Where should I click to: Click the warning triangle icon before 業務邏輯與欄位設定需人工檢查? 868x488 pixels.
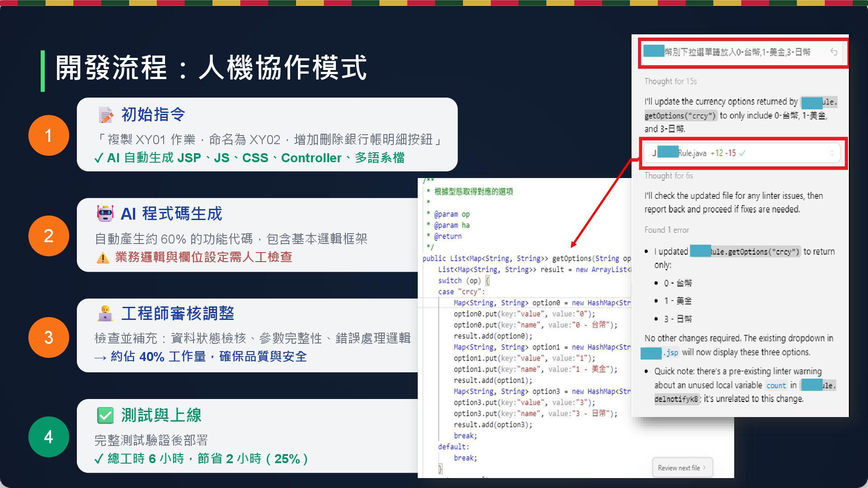pyautogui.click(x=103, y=258)
